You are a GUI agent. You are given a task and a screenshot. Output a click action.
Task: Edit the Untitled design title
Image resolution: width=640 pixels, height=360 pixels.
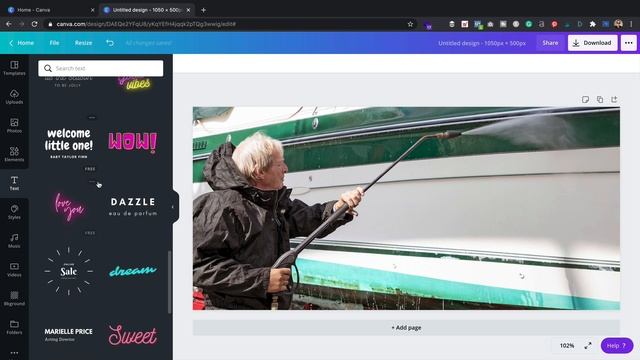click(482, 42)
